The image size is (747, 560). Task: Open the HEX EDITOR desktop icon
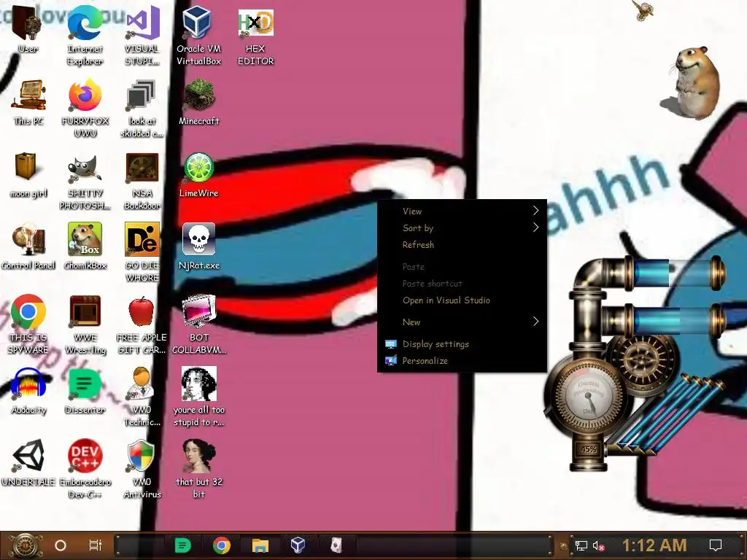click(256, 36)
